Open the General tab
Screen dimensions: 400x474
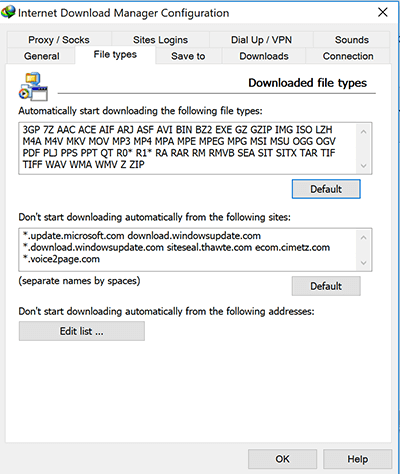click(x=41, y=56)
